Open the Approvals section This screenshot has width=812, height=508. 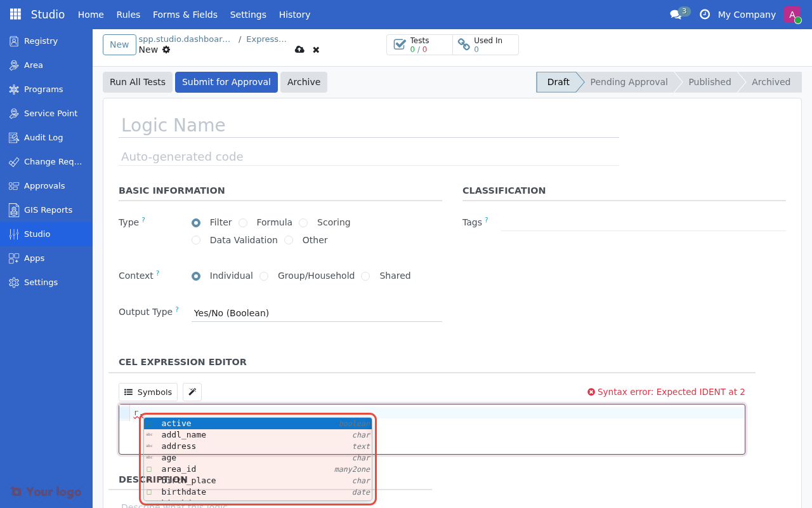click(44, 185)
